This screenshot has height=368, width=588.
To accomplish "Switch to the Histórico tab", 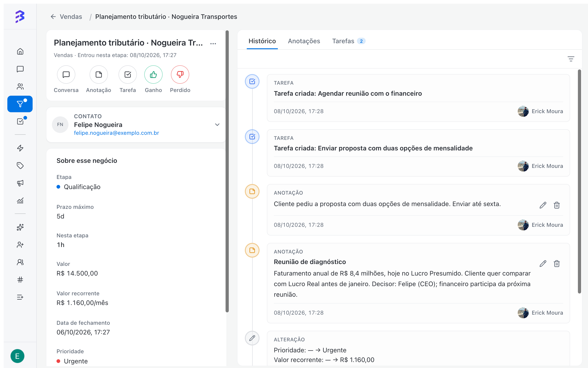I will click(x=262, y=41).
